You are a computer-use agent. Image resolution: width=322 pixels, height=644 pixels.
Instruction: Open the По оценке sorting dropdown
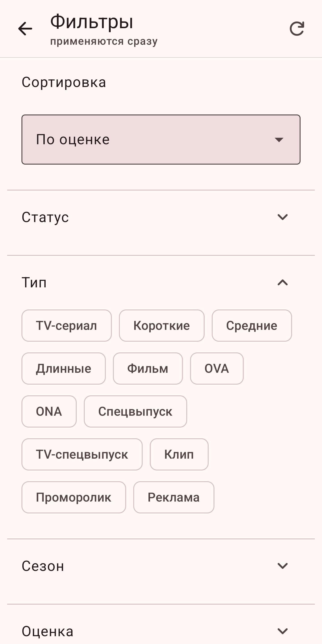tap(161, 140)
